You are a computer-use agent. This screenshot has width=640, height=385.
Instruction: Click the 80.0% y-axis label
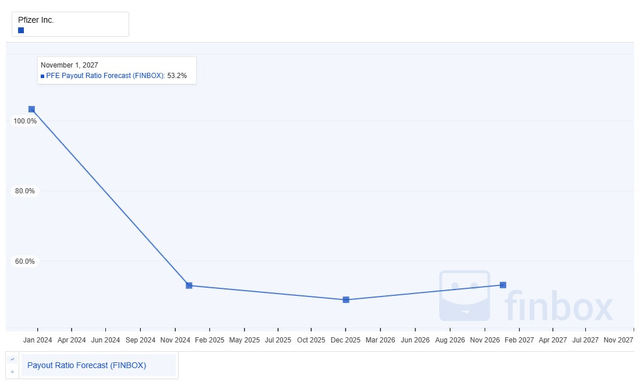click(25, 191)
